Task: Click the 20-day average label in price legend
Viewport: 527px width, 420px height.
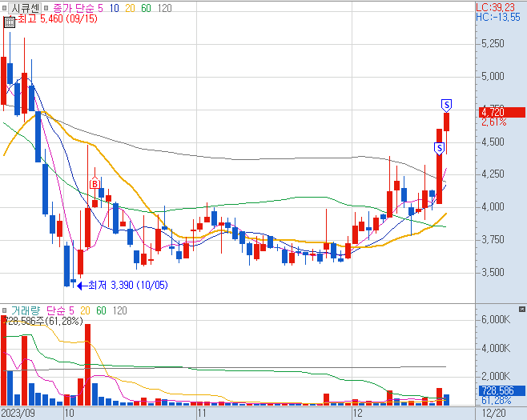Action: (130, 8)
